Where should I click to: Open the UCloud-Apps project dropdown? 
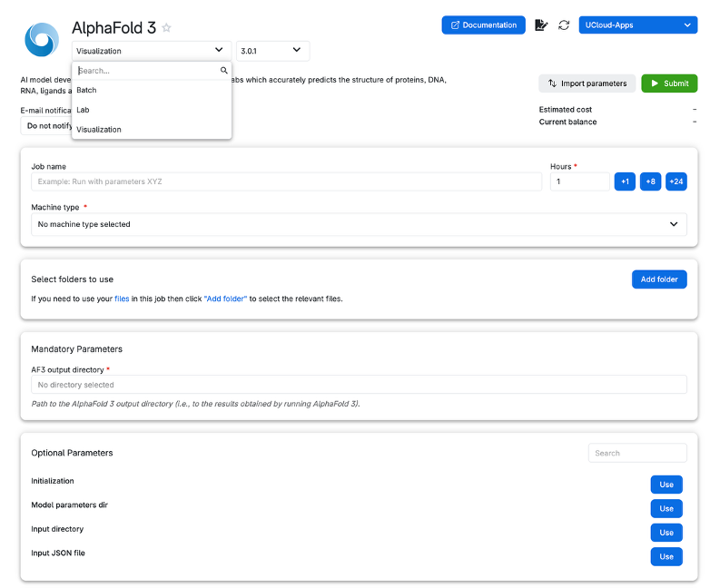point(637,24)
